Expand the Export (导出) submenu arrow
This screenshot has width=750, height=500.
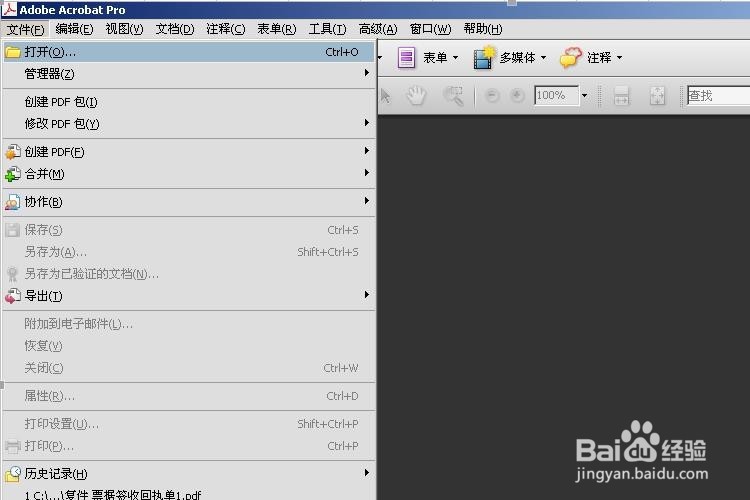pyautogui.click(x=366, y=295)
